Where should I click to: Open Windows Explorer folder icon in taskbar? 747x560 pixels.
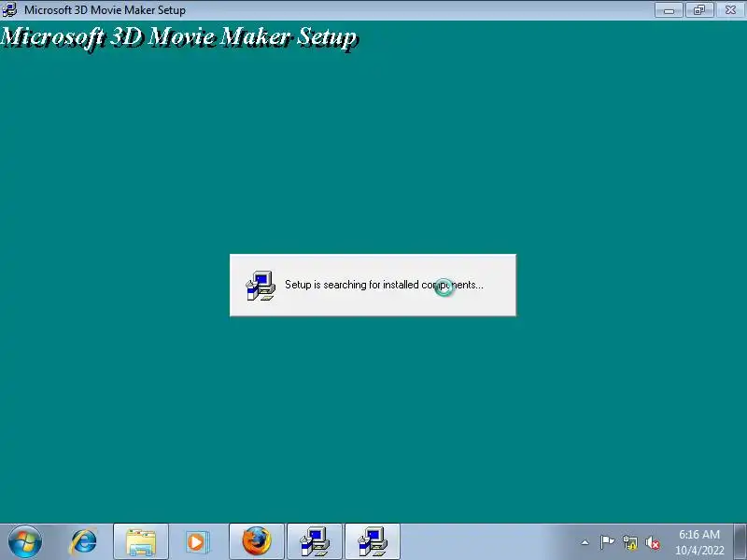pyautogui.click(x=141, y=542)
